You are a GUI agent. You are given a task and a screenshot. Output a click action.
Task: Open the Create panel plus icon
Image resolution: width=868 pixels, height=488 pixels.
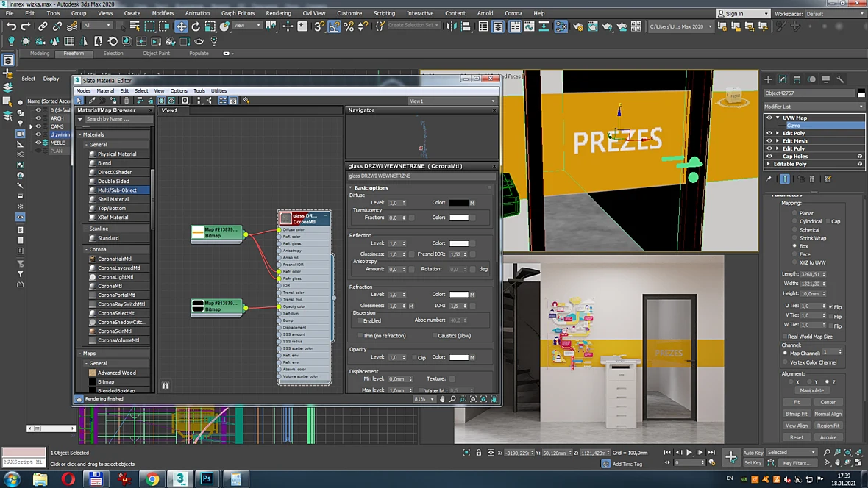pos(768,79)
